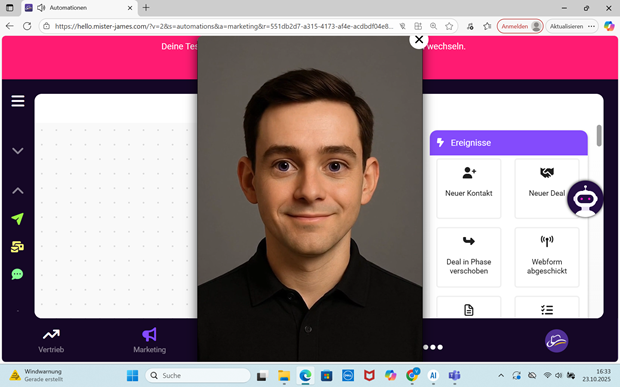Click the events panel scrollbar
Viewport: 620px width, 387px height.
click(599, 135)
